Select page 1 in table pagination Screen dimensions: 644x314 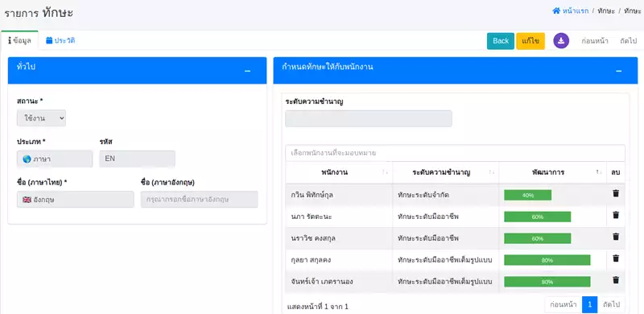coord(590,305)
